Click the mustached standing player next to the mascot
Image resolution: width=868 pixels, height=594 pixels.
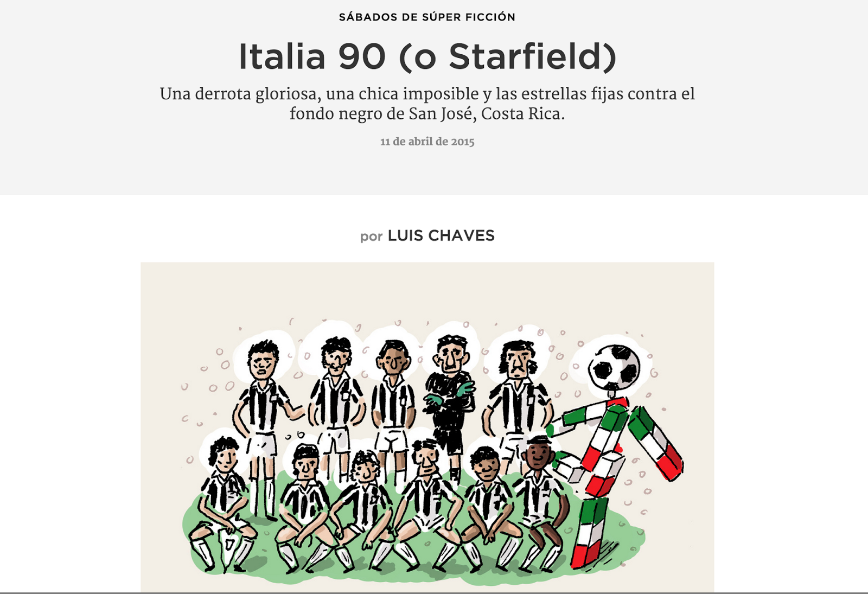click(516, 399)
